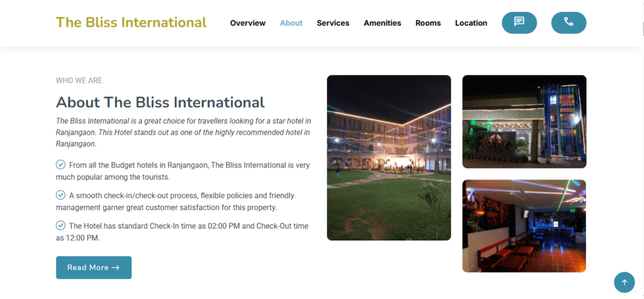This screenshot has width=644, height=299.
Task: Go to the Overview nav item
Action: (x=248, y=23)
